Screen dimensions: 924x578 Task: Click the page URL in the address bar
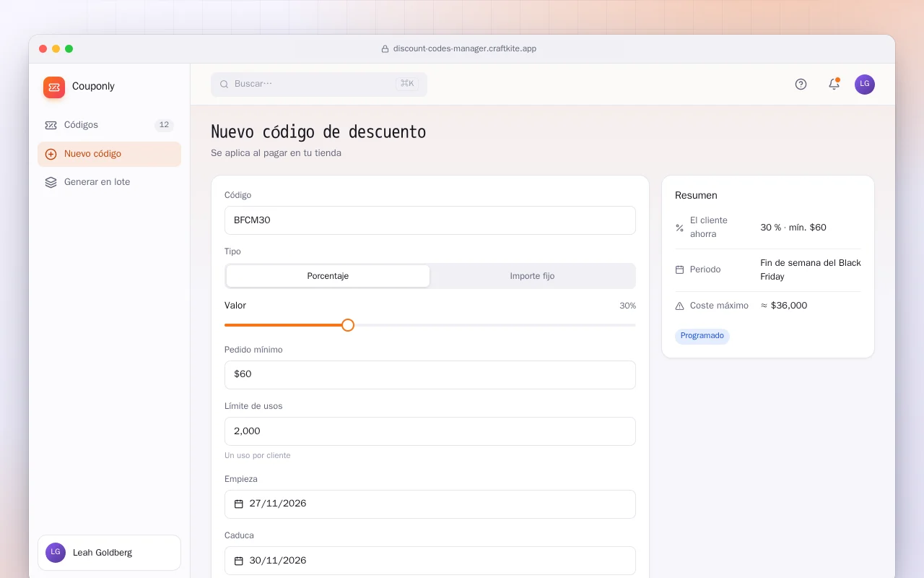(x=465, y=49)
